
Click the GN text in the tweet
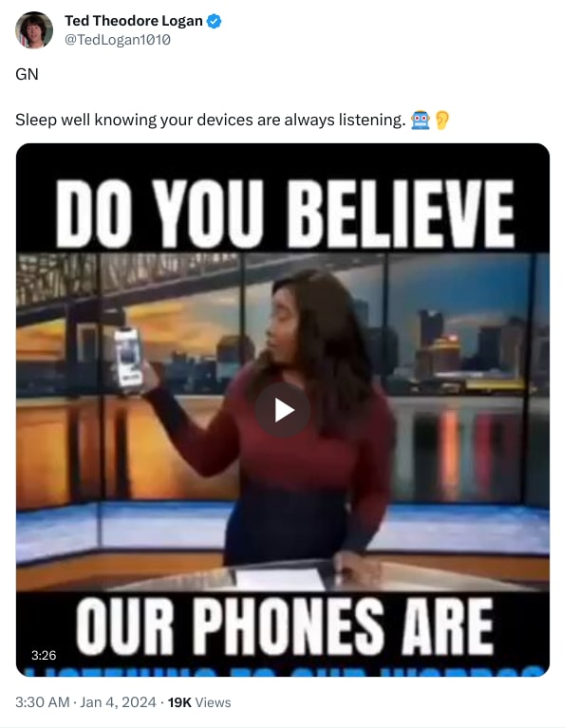click(x=27, y=74)
